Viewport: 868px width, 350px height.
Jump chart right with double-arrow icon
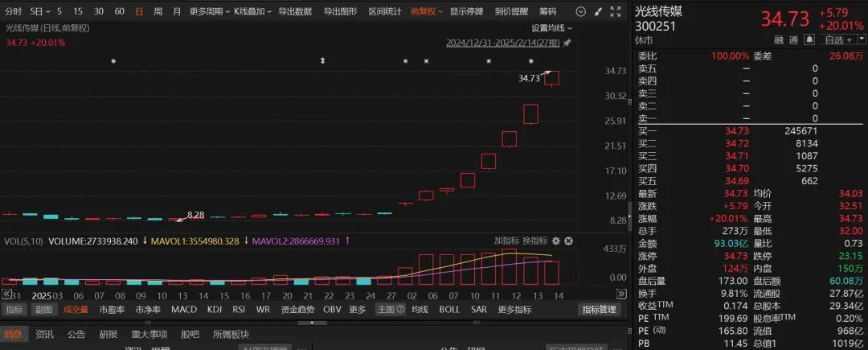(620, 294)
